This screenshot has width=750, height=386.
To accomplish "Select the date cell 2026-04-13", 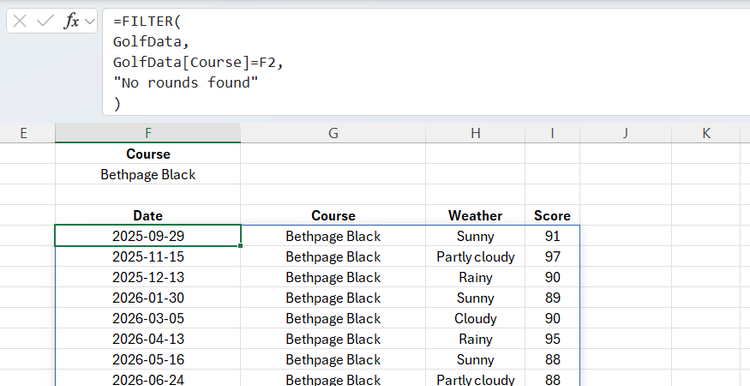I will point(148,339).
